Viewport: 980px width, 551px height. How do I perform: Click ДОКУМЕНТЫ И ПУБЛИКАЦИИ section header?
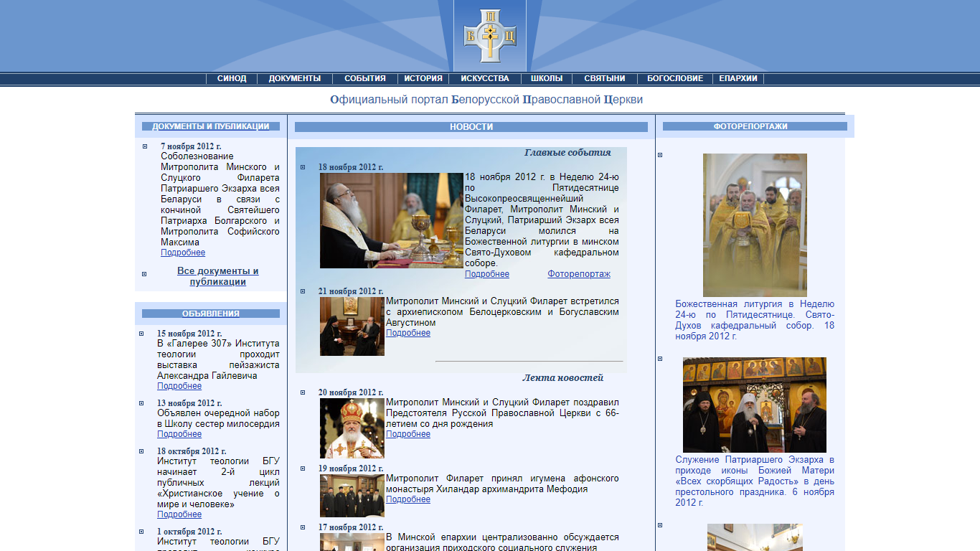coord(211,126)
